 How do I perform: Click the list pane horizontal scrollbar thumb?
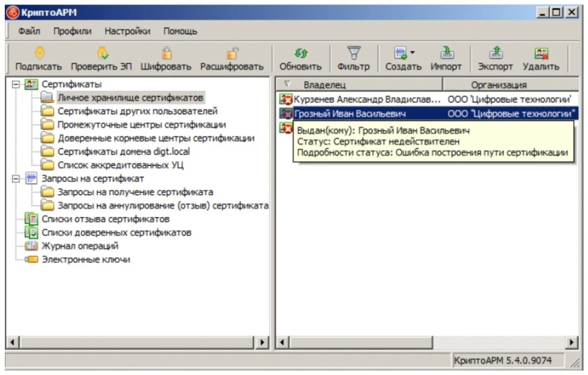pos(361,342)
